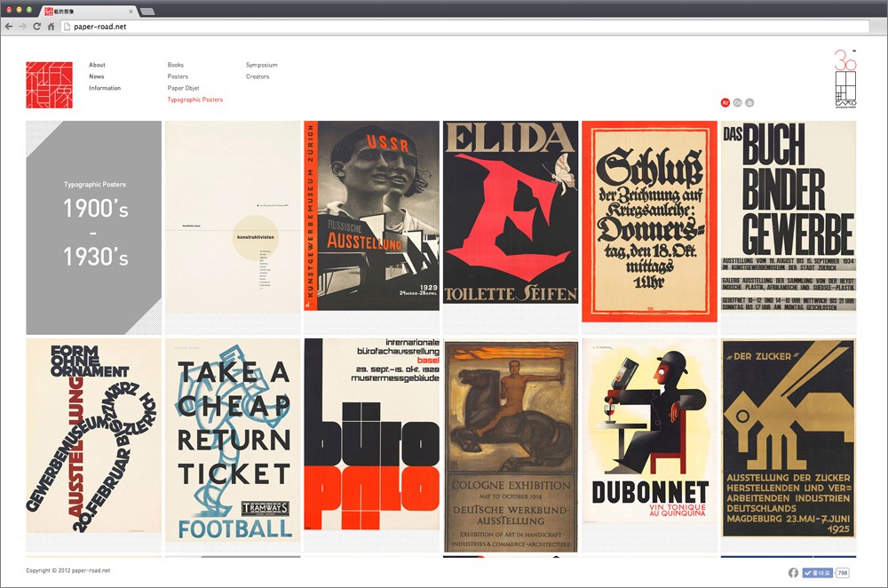Open the About menu link
The width and height of the screenshot is (888, 588).
tap(97, 65)
